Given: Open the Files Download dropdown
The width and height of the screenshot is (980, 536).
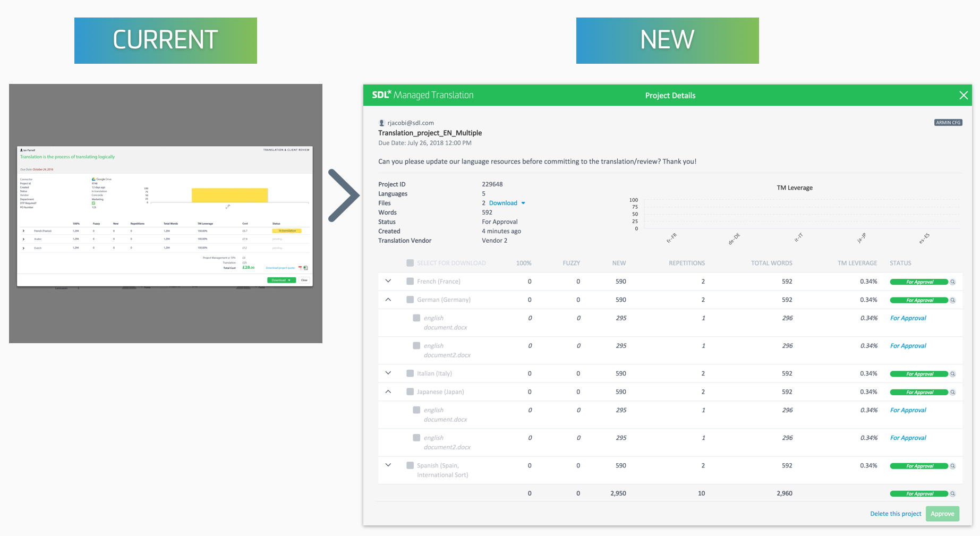Looking at the screenshot, I should (x=507, y=203).
